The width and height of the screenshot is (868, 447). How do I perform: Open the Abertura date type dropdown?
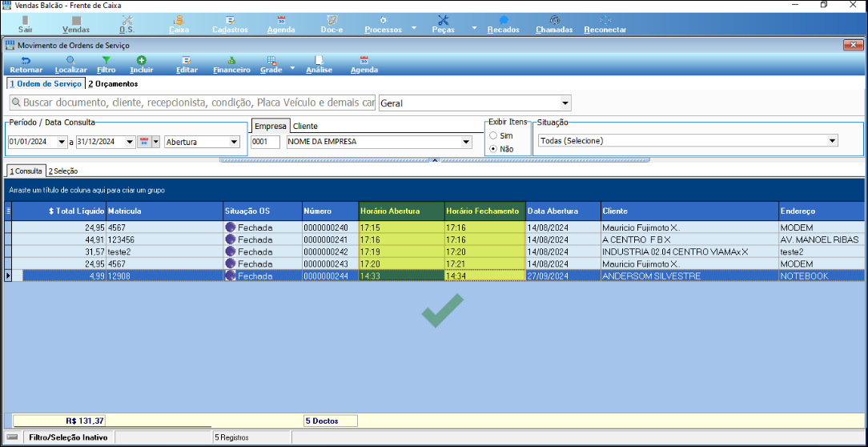pyautogui.click(x=234, y=142)
